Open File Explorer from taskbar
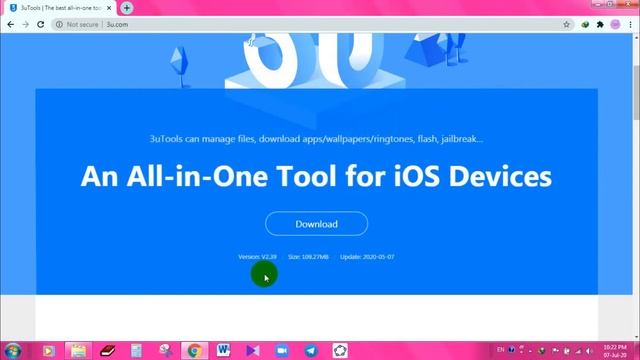This screenshot has height=360, width=640. coord(78,351)
